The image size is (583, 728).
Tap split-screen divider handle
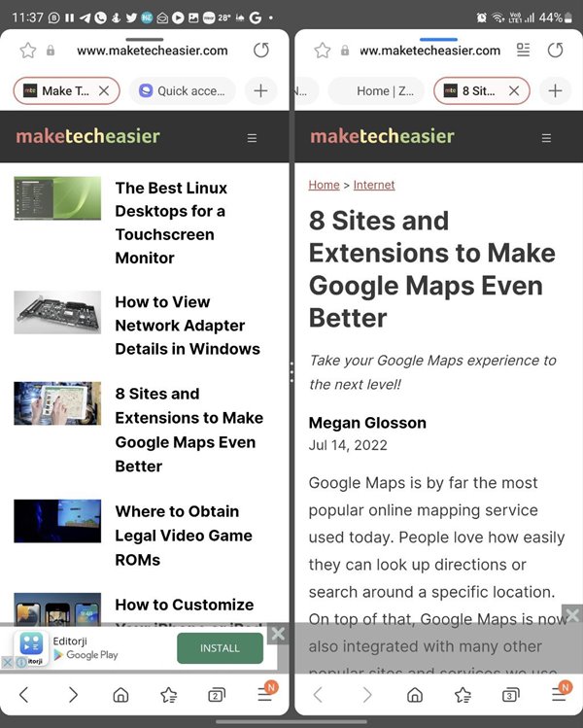point(291,372)
